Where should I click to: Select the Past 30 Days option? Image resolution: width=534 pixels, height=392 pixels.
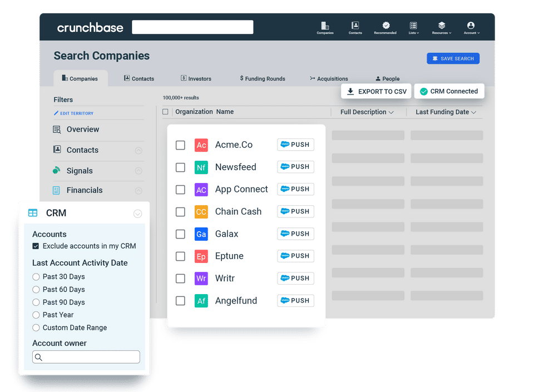tap(36, 277)
